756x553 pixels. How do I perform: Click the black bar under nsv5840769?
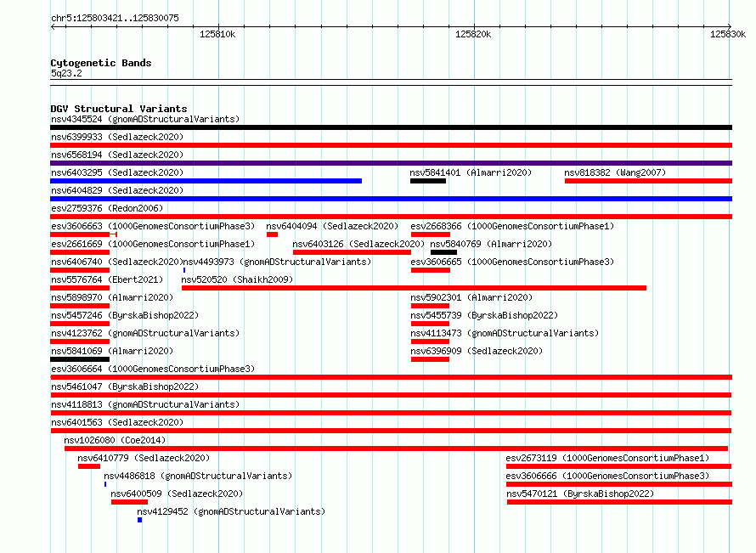tap(444, 252)
